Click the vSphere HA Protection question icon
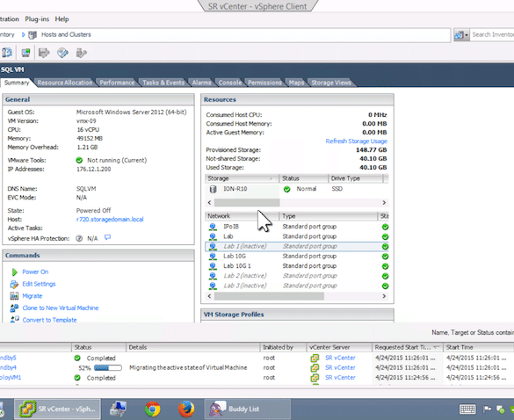The width and height of the screenshot is (514, 420). click(x=79, y=238)
